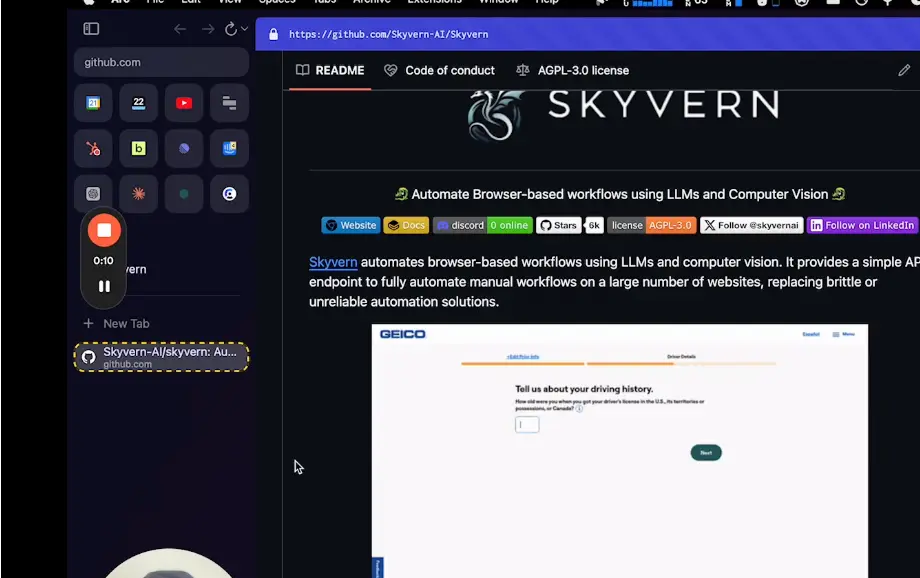The width and height of the screenshot is (920, 578).
Task: Pause the recording timer
Action: [x=104, y=286]
